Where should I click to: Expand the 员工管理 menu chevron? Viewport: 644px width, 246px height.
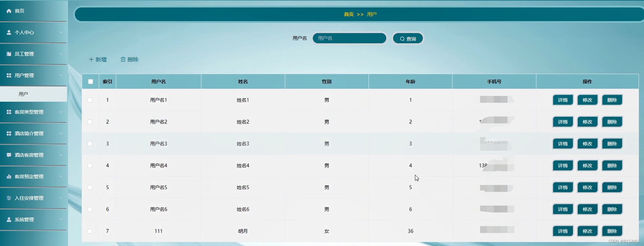point(61,54)
